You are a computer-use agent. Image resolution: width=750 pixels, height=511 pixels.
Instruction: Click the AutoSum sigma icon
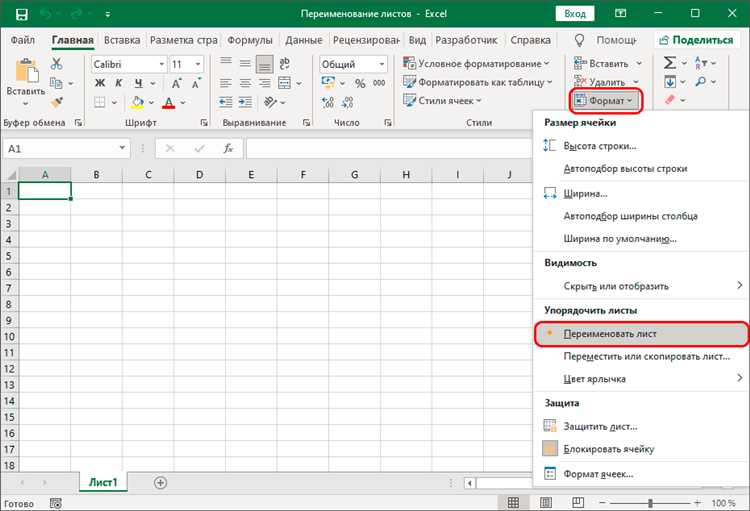670,63
